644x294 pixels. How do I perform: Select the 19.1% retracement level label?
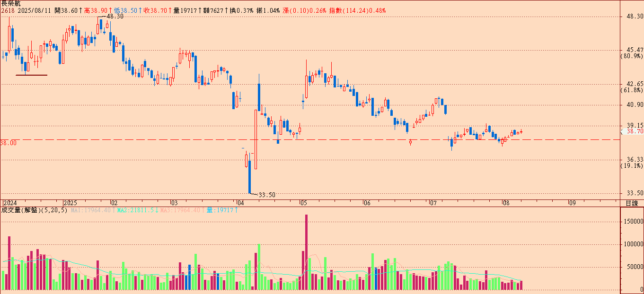click(631, 165)
